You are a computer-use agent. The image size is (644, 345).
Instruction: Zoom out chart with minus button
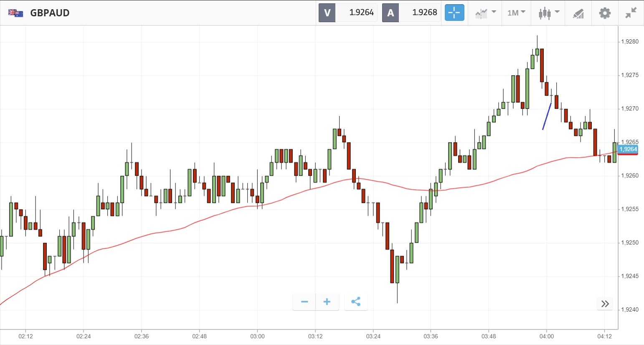tap(304, 302)
